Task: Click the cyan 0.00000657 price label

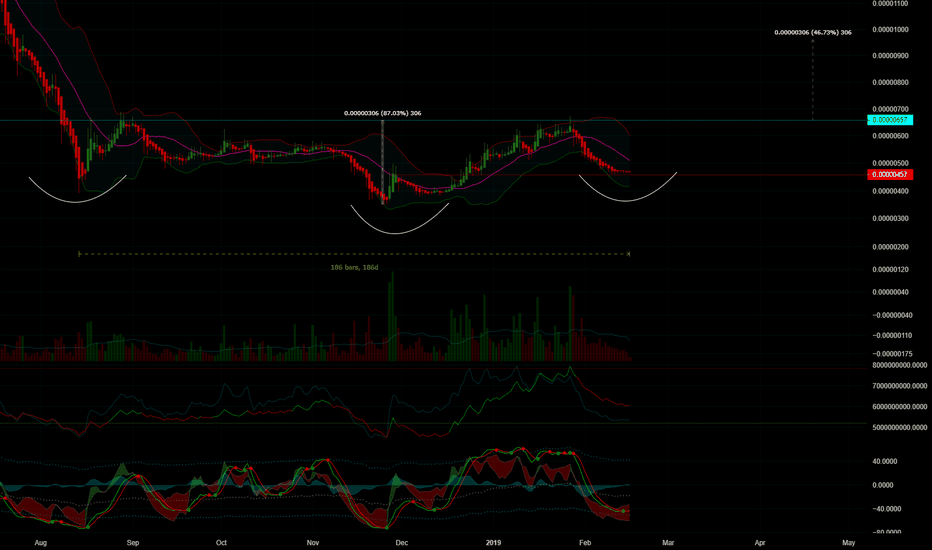Action: tap(890, 120)
